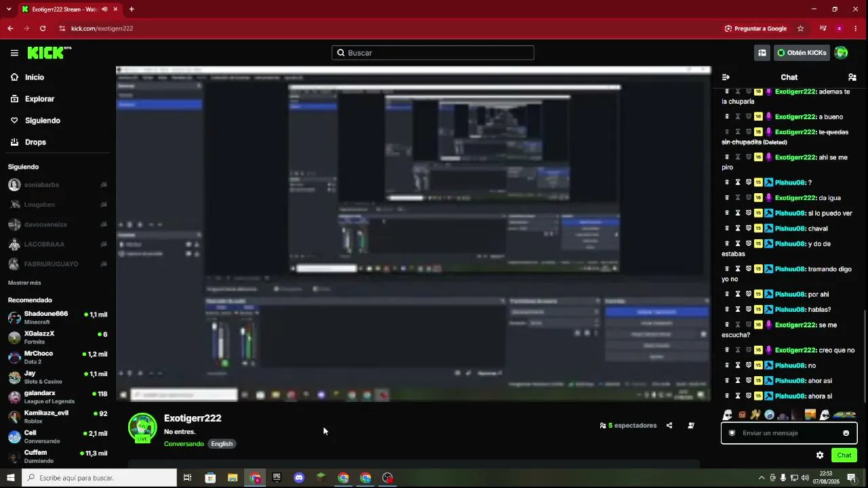Open the Windows Start menu
This screenshot has height=488, width=868.
coord(11,478)
